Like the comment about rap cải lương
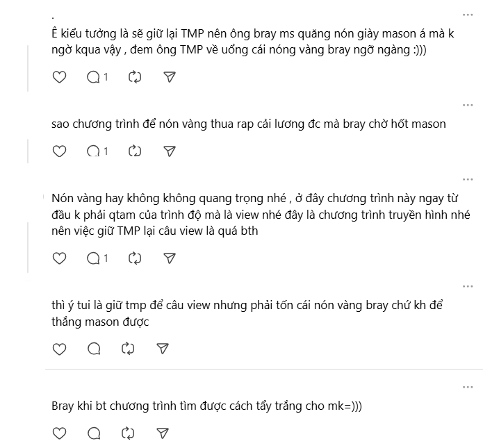The height and width of the screenshot is (448, 483). coord(60,150)
